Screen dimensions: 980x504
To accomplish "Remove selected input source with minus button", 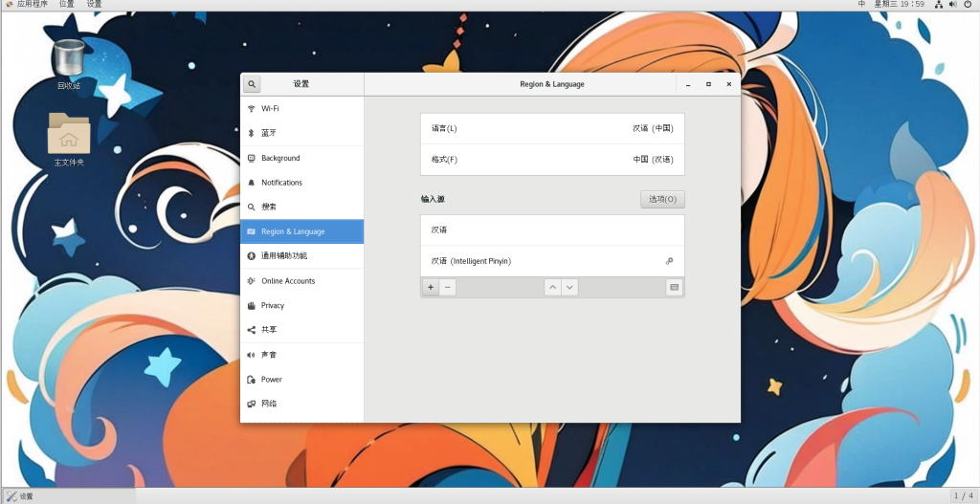I will [x=448, y=287].
